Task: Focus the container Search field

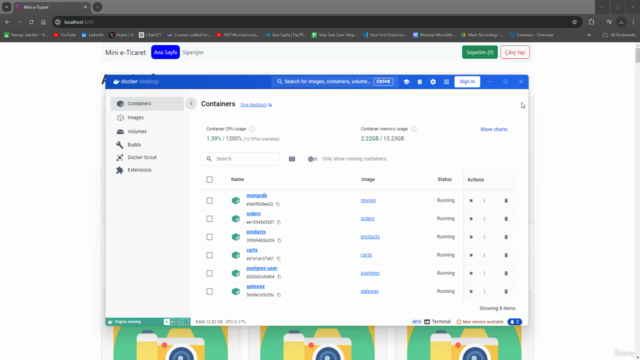Action: coord(240,159)
